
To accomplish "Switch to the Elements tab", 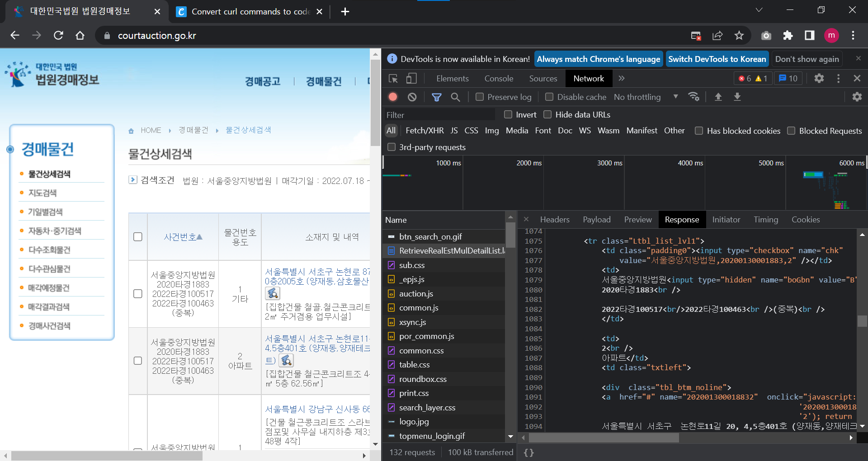I will point(453,78).
